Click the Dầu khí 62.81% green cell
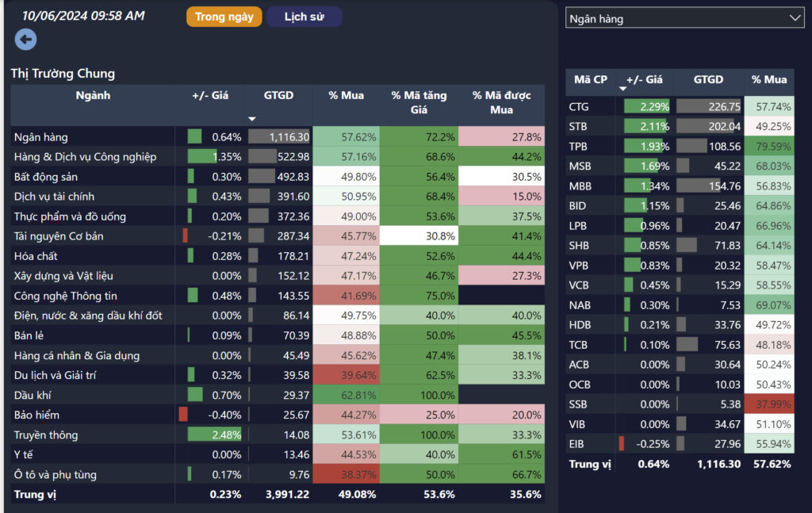This screenshot has height=513, width=812. pyautogui.click(x=346, y=394)
